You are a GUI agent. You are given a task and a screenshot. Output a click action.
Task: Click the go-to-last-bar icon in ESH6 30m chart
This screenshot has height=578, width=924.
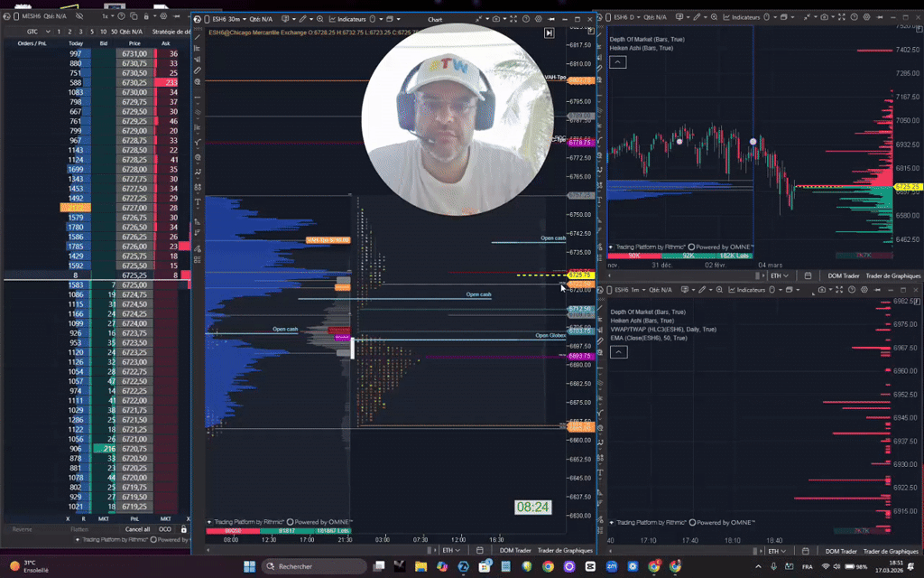[x=549, y=33]
